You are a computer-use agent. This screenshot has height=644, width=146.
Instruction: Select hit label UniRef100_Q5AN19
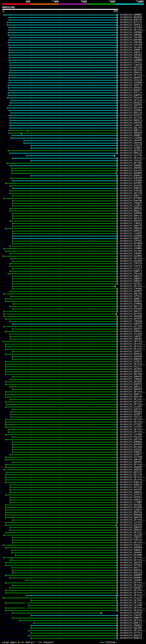[x=131, y=625]
